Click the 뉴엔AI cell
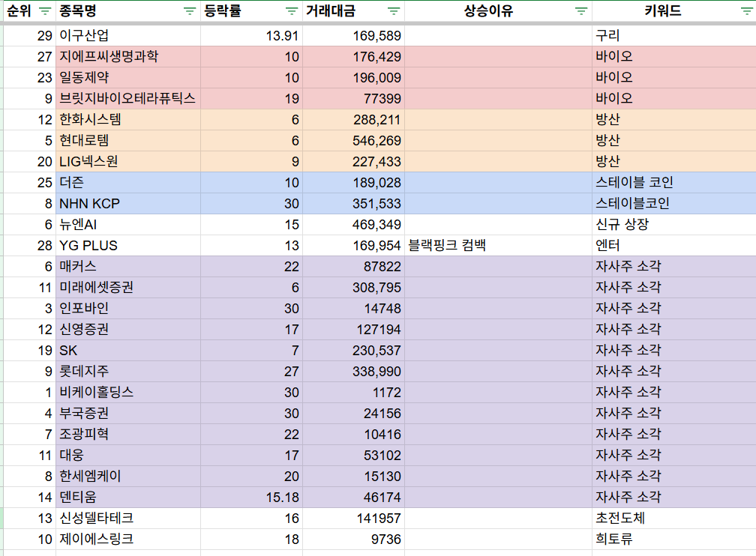Image resolution: width=756 pixels, height=556 pixels. [128, 225]
